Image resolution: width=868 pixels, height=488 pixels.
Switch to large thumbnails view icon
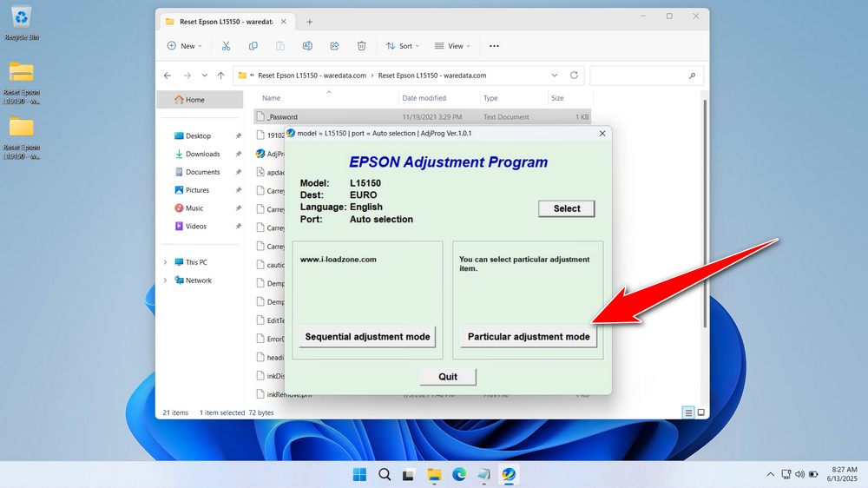click(700, 412)
